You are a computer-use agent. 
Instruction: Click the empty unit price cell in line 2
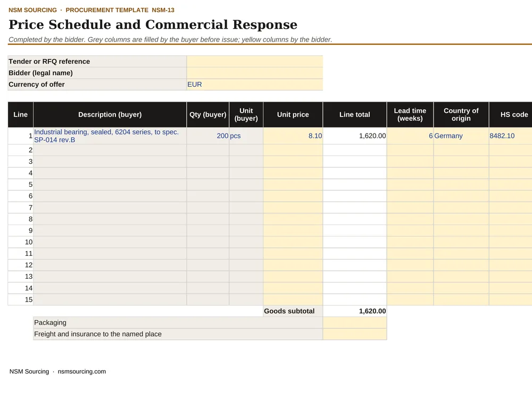[x=293, y=150]
